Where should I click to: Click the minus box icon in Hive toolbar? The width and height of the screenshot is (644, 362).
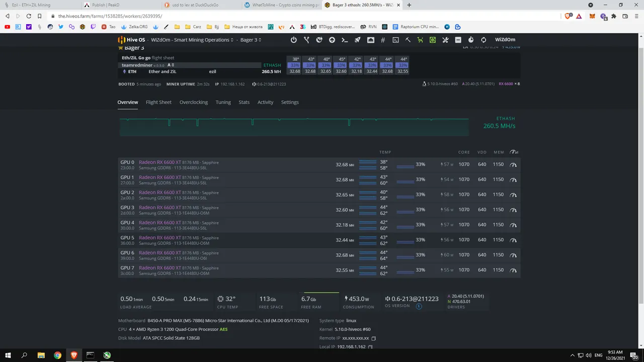[x=458, y=40]
